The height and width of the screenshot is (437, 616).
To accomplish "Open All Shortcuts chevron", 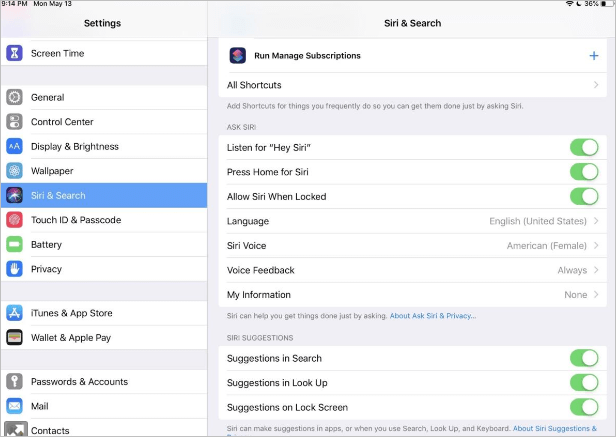I will tap(596, 85).
